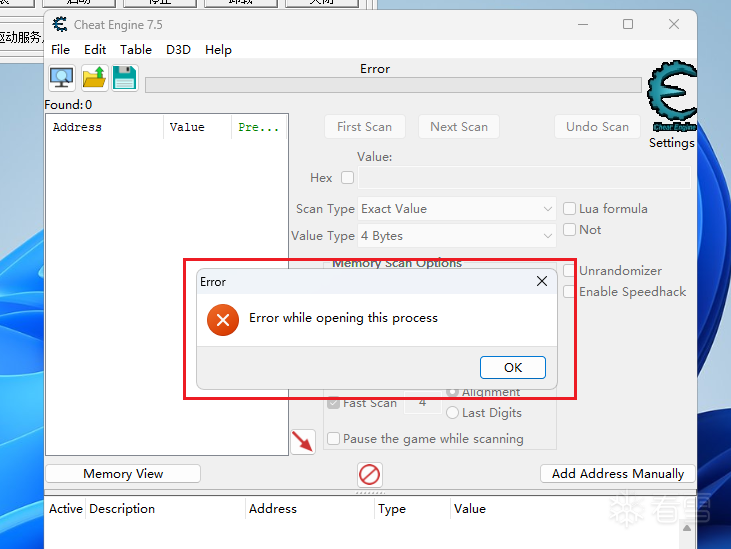Click the Address header in the address table

(x=310, y=508)
